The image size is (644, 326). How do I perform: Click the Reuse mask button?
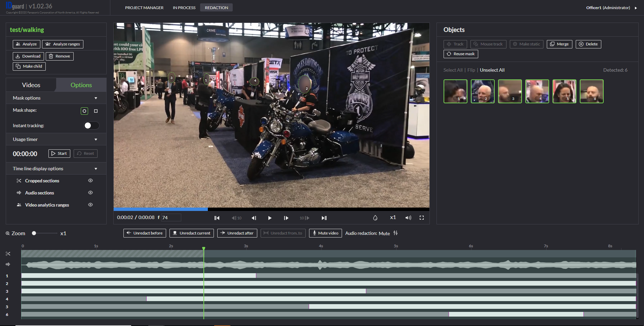[x=460, y=54]
